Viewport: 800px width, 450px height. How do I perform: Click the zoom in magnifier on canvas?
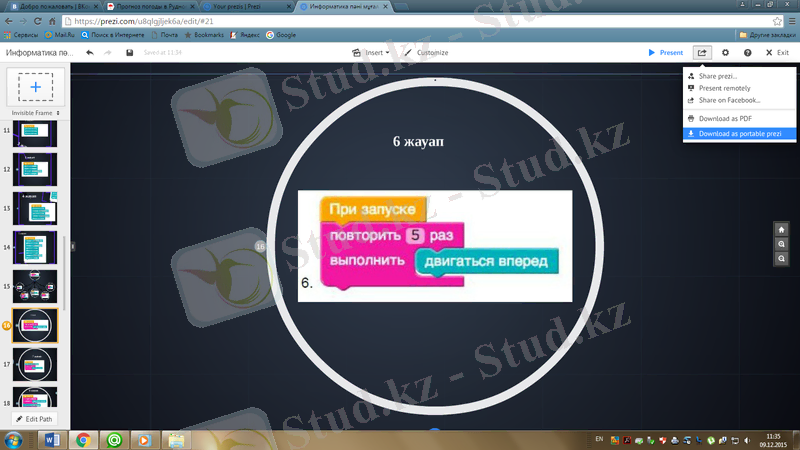click(x=781, y=244)
